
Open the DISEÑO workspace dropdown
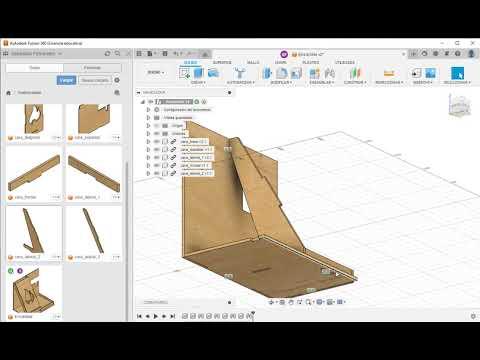[x=156, y=72]
